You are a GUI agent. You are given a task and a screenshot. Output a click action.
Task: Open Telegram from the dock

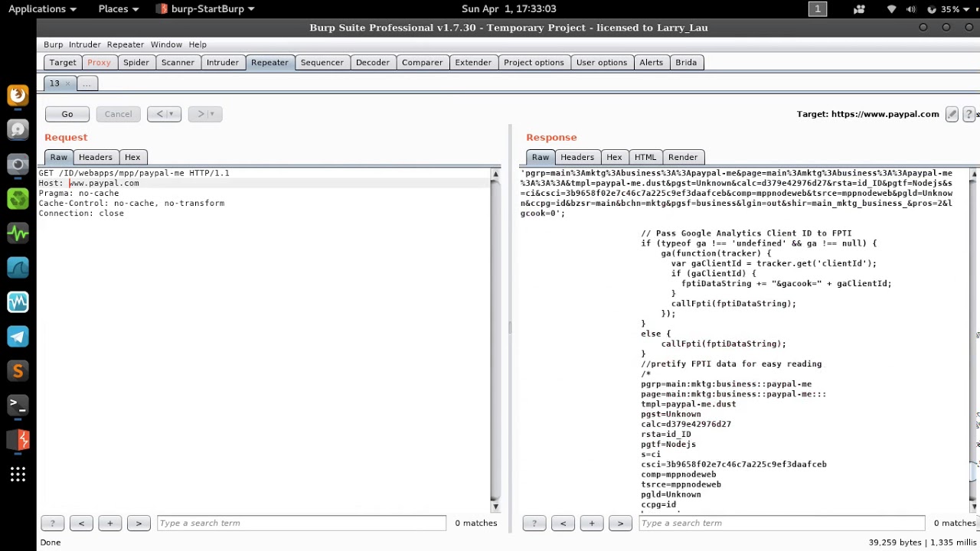pos(18,336)
